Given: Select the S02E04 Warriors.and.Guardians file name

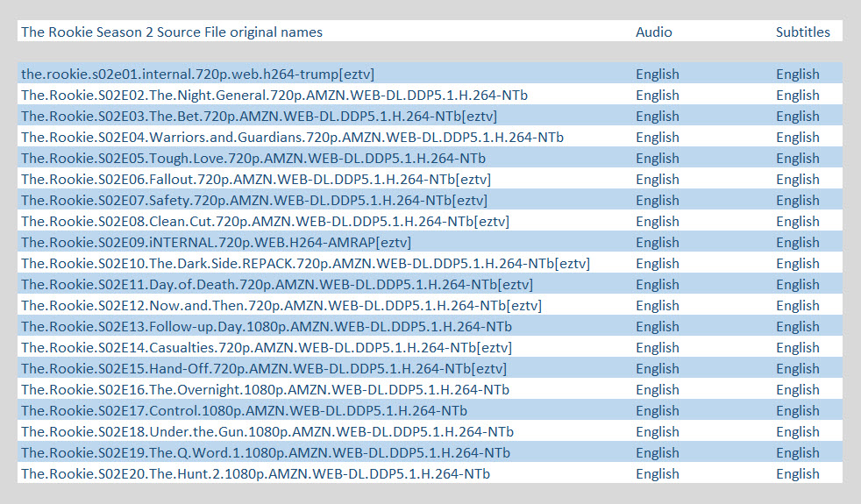Looking at the screenshot, I should (x=293, y=138).
